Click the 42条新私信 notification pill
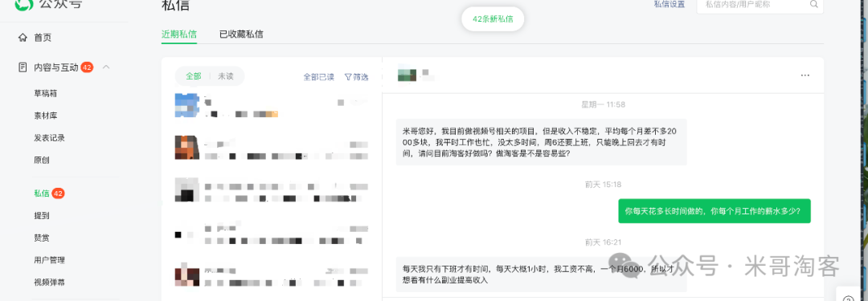This screenshot has width=868, height=301. (x=493, y=18)
